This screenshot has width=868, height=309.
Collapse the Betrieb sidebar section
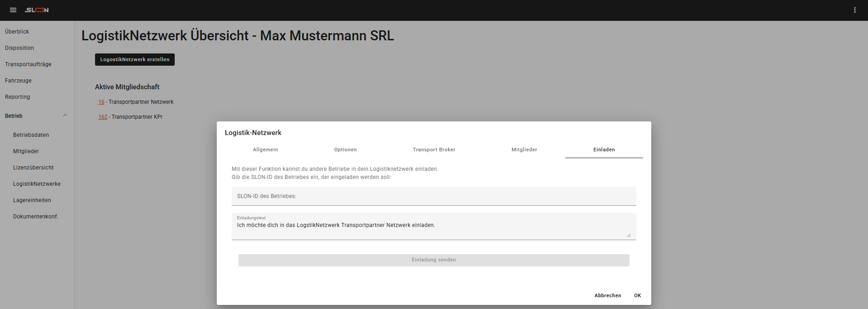(x=65, y=116)
